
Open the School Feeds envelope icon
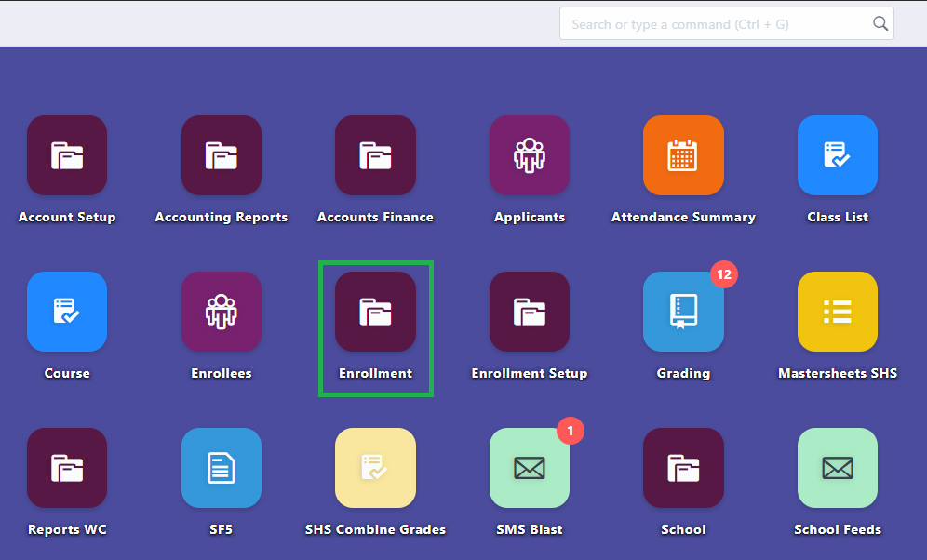click(838, 468)
